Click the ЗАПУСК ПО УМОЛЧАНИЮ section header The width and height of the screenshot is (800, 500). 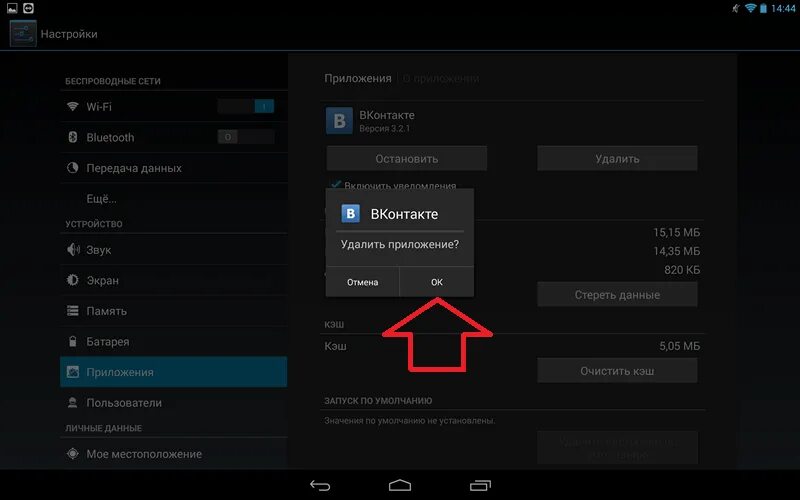[x=378, y=401]
